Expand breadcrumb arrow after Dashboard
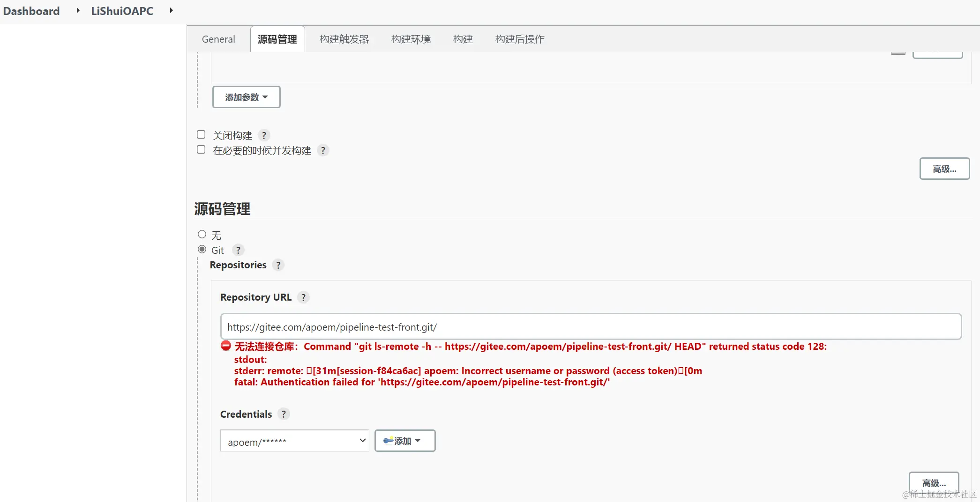Image resolution: width=980 pixels, height=502 pixels. pos(78,10)
